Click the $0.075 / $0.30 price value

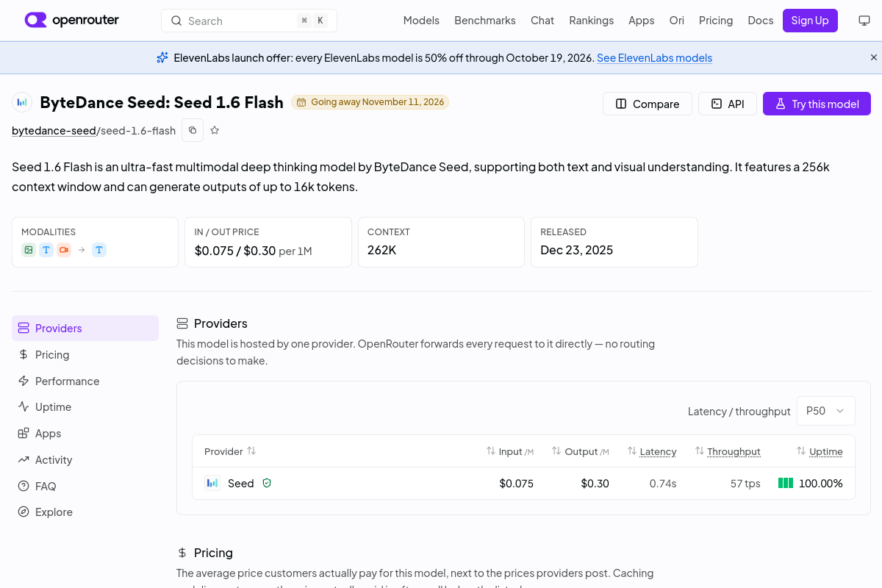pos(235,251)
